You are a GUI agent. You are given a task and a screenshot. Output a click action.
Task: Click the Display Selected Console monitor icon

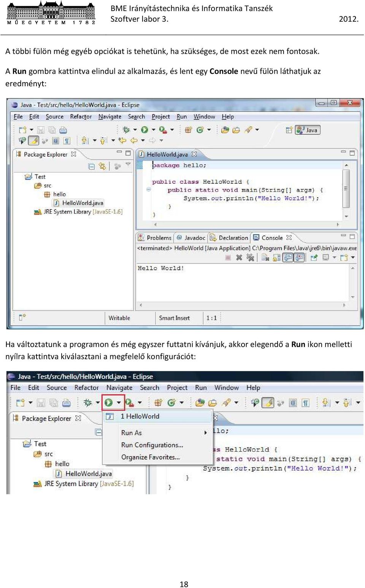[325, 258]
